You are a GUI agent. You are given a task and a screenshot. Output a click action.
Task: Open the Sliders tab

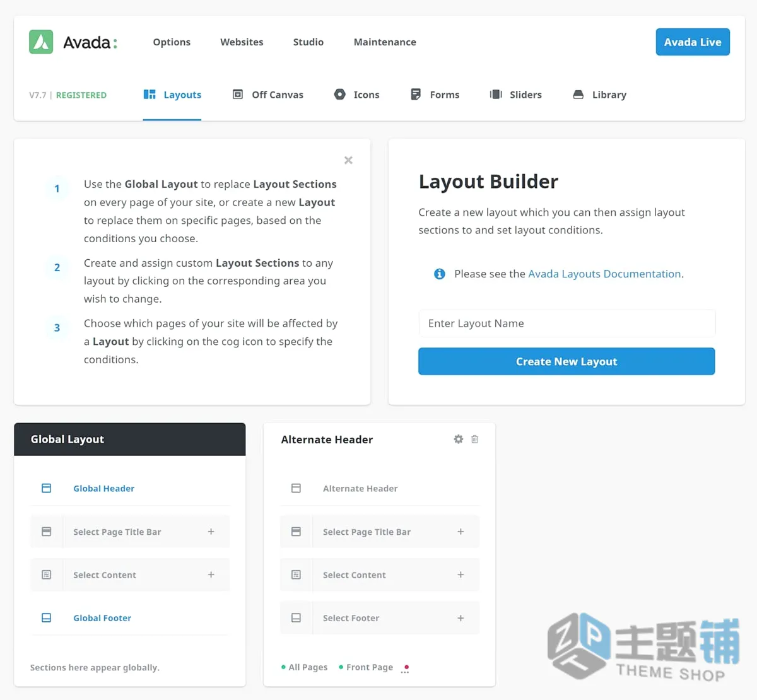(516, 95)
